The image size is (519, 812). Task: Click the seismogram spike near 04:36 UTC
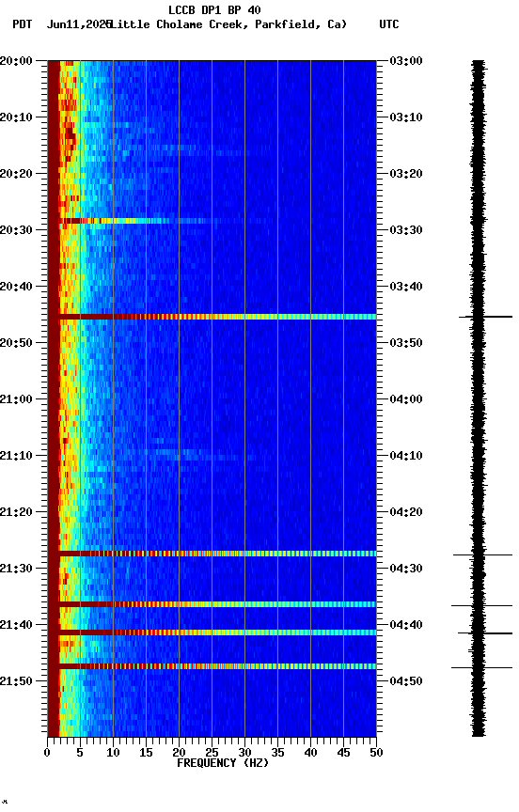(x=481, y=605)
